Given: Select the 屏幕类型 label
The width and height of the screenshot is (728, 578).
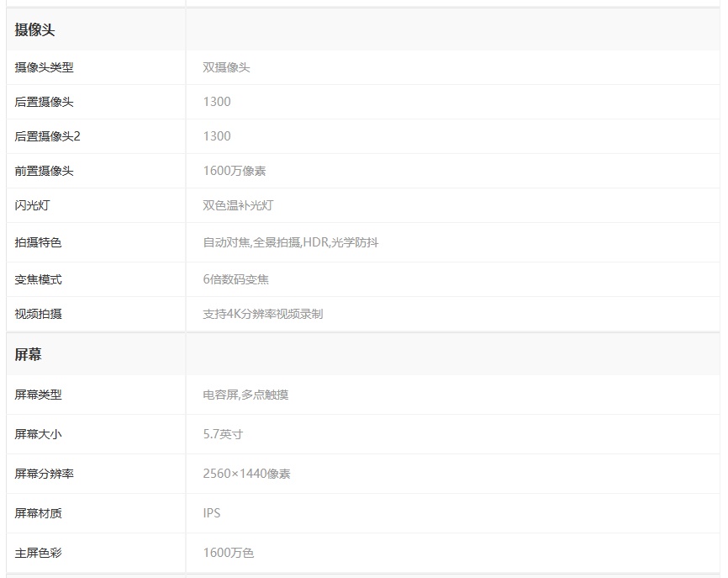Looking at the screenshot, I should (x=38, y=395).
